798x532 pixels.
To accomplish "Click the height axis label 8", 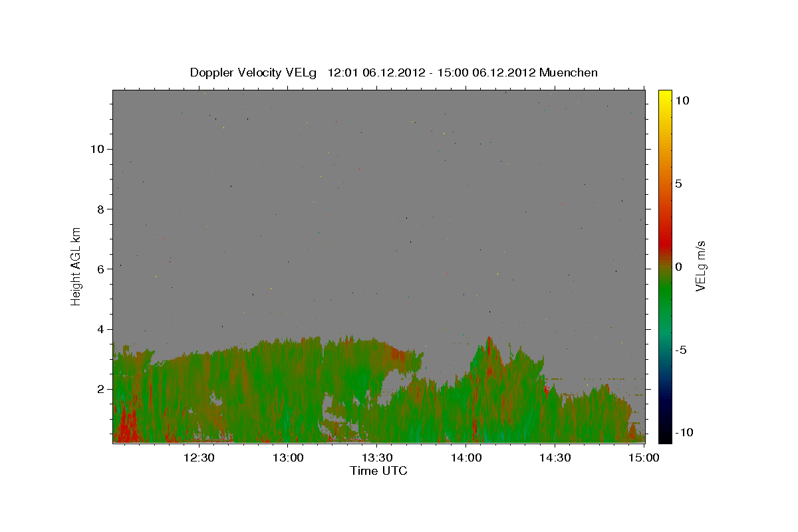I will pos(99,209).
